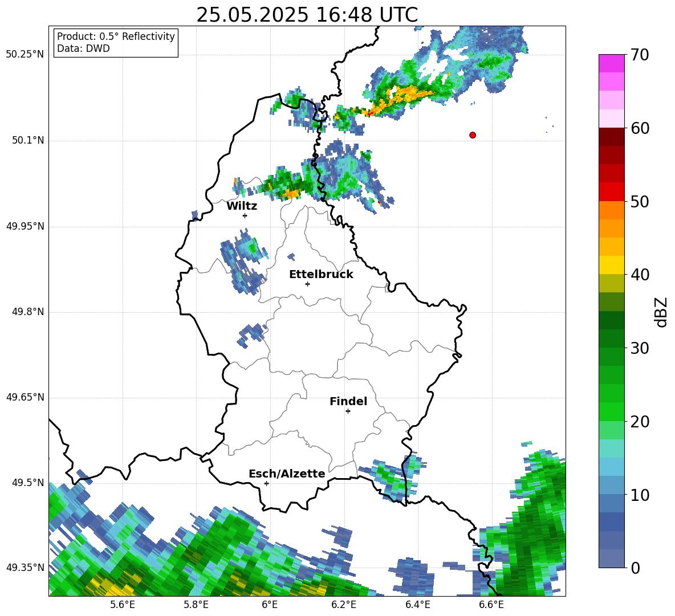Viewport: 675px width, 616px height.
Task: Pick the magenta swatch at colorbar top
Action: tap(611, 63)
